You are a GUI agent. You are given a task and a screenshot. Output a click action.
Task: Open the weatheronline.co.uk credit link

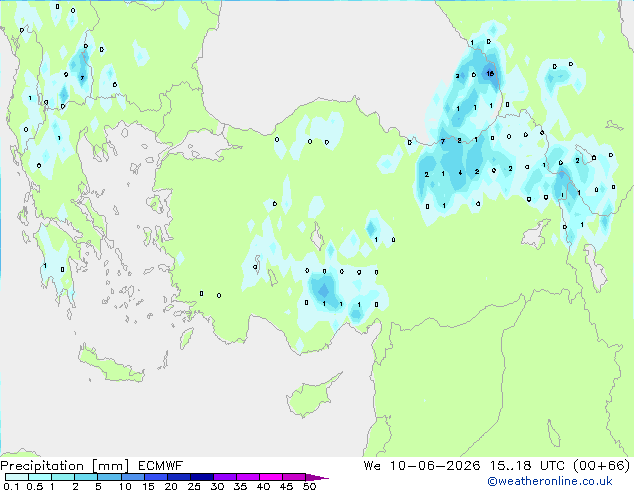pyautogui.click(x=550, y=481)
